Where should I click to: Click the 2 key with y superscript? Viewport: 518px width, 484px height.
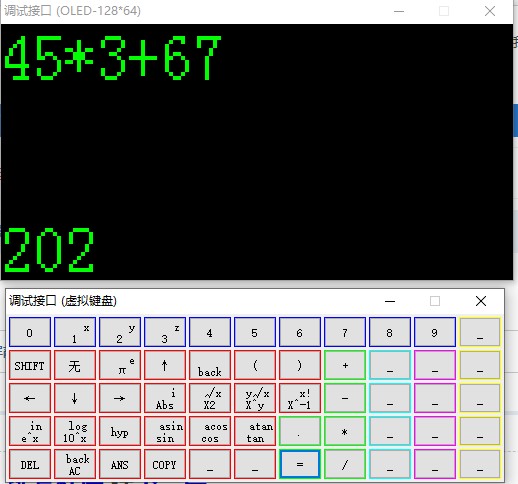click(x=120, y=332)
